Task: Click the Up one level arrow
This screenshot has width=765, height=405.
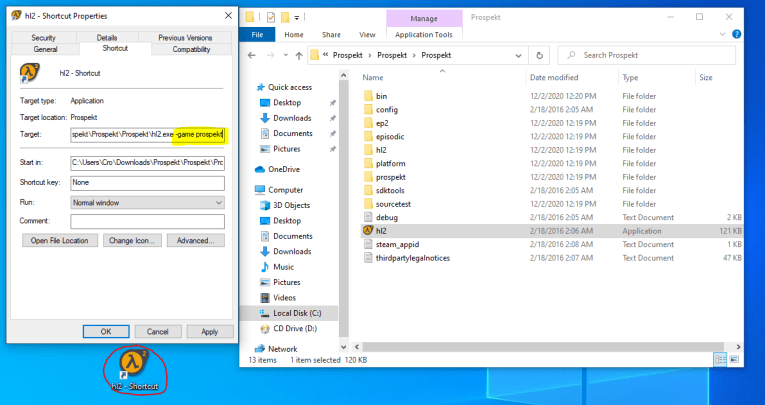Action: [x=299, y=55]
